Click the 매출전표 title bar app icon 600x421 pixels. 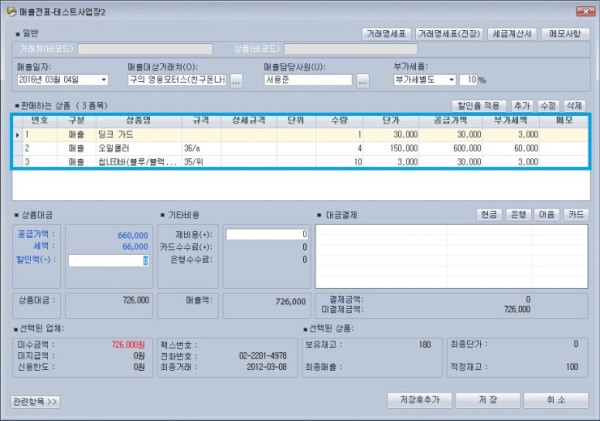(x=11, y=11)
